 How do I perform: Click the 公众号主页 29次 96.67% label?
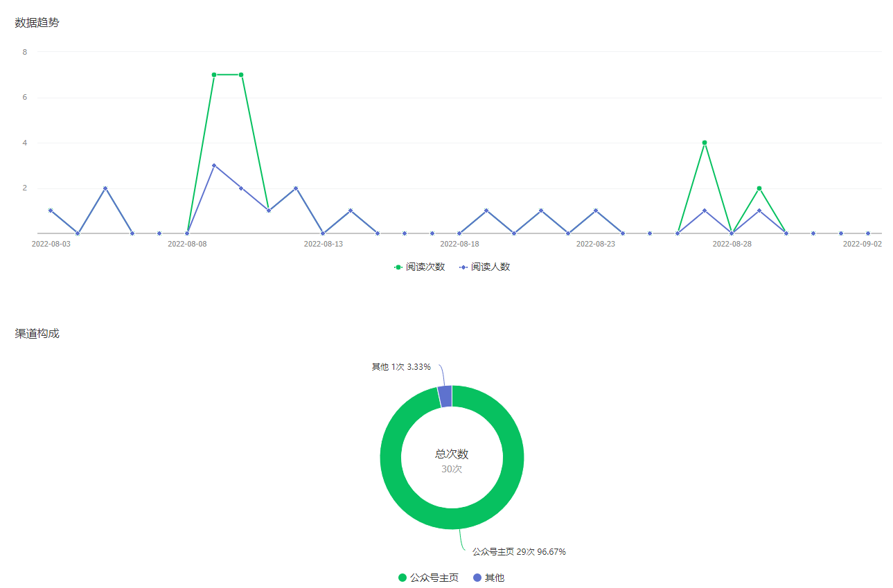pyautogui.click(x=519, y=552)
